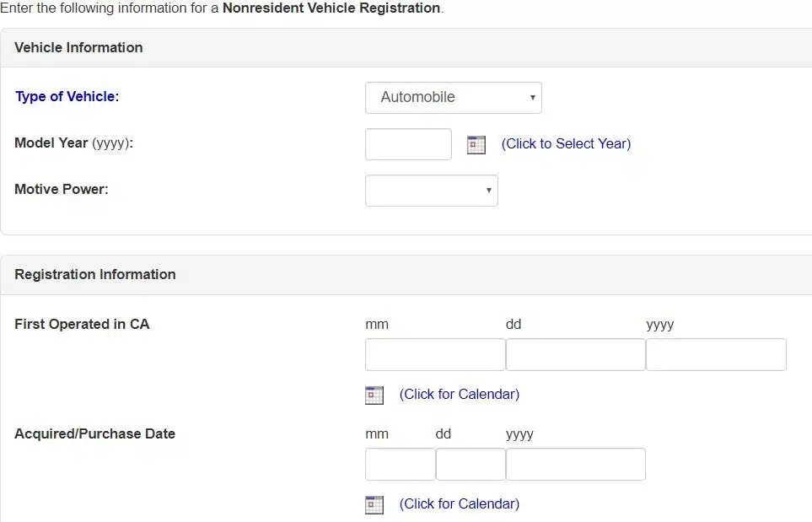Screen dimensions: 812x522
Task: Open the year picker beside Model Year field
Action: tap(476, 144)
